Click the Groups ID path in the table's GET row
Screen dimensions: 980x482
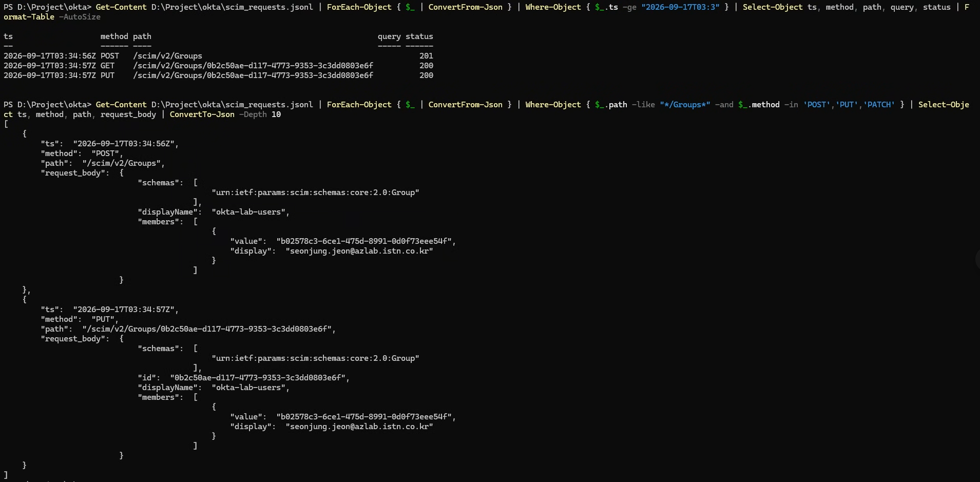(x=253, y=66)
